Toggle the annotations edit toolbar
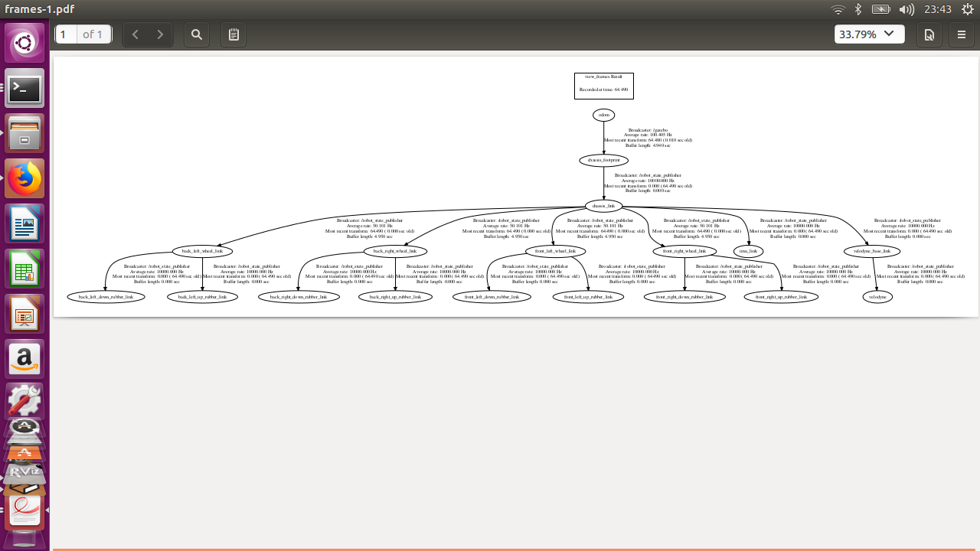Screen dimensions: 980x551 point(234,34)
